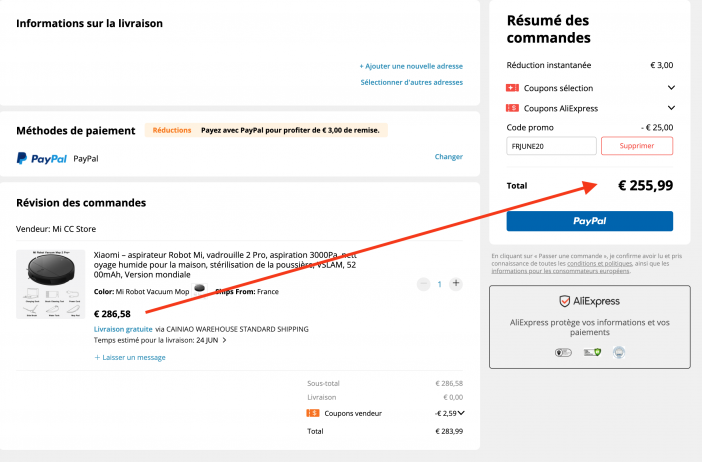The height and width of the screenshot is (462, 702).
Task: Open conditions et politiques link
Action: coord(599,264)
